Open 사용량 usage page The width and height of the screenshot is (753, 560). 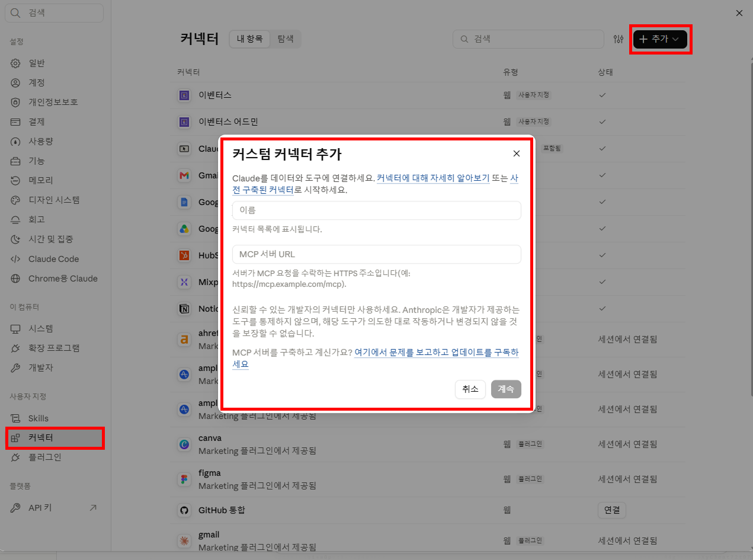tap(55, 141)
